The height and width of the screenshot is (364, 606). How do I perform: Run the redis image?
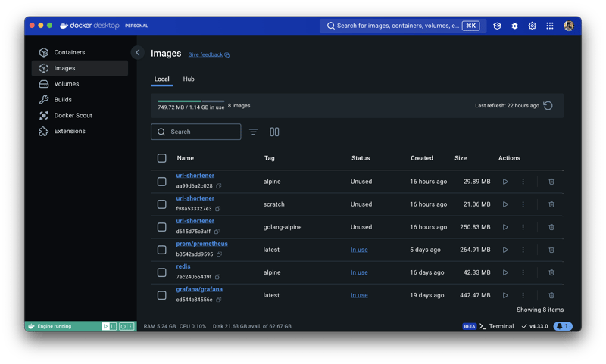click(505, 272)
